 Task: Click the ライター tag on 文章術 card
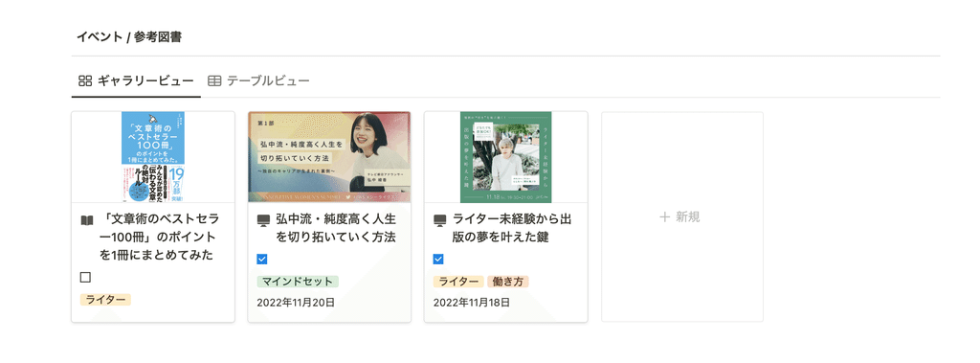pos(105,300)
